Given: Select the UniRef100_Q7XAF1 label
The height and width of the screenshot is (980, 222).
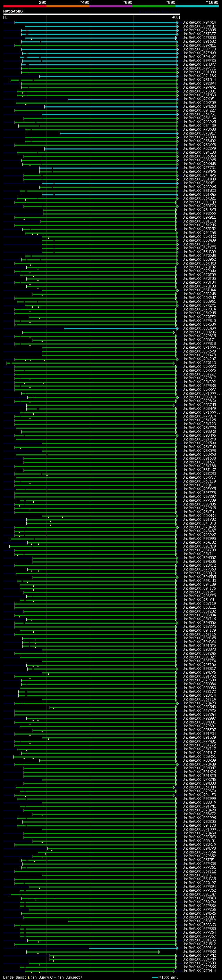Looking at the screenshot, I should pos(199,99).
